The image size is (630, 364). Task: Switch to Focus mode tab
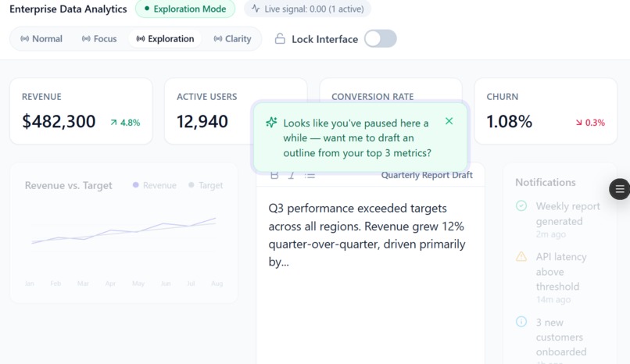(99, 39)
